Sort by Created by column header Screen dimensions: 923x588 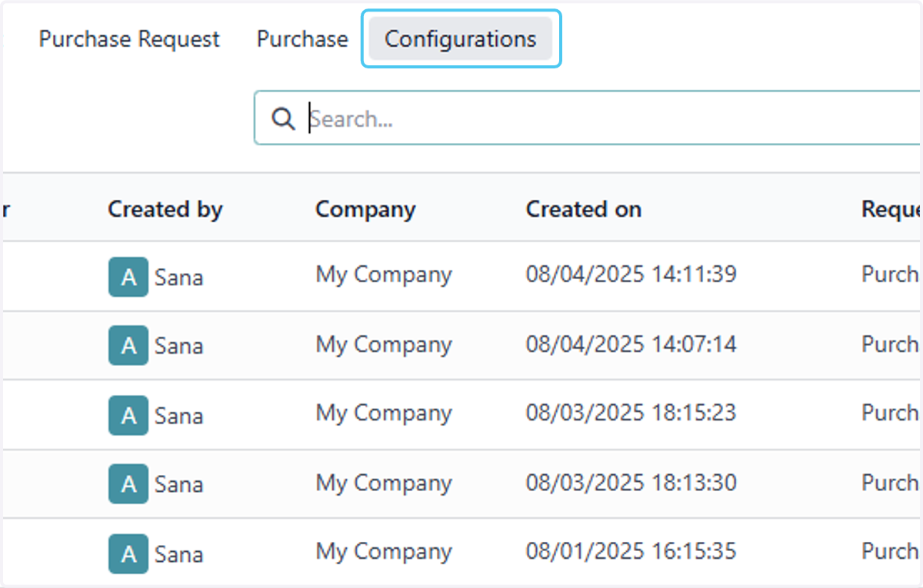(165, 209)
